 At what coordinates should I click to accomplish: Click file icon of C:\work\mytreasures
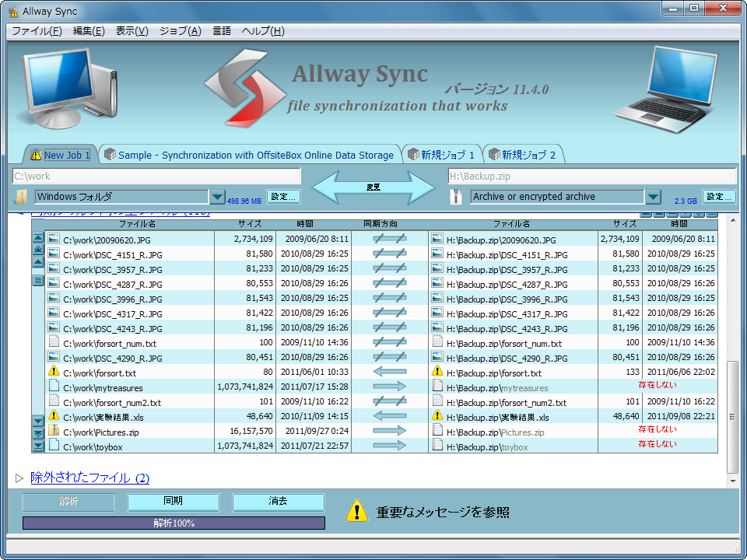[54, 387]
